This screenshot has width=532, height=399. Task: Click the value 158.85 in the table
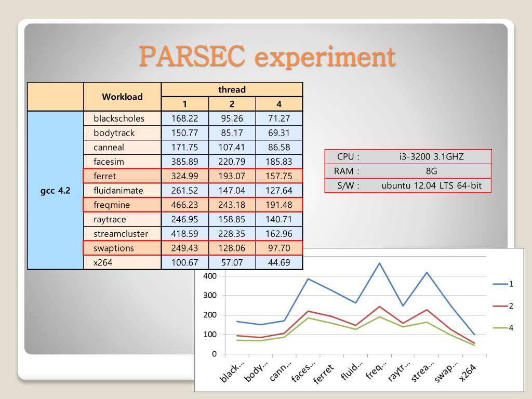coord(232,219)
